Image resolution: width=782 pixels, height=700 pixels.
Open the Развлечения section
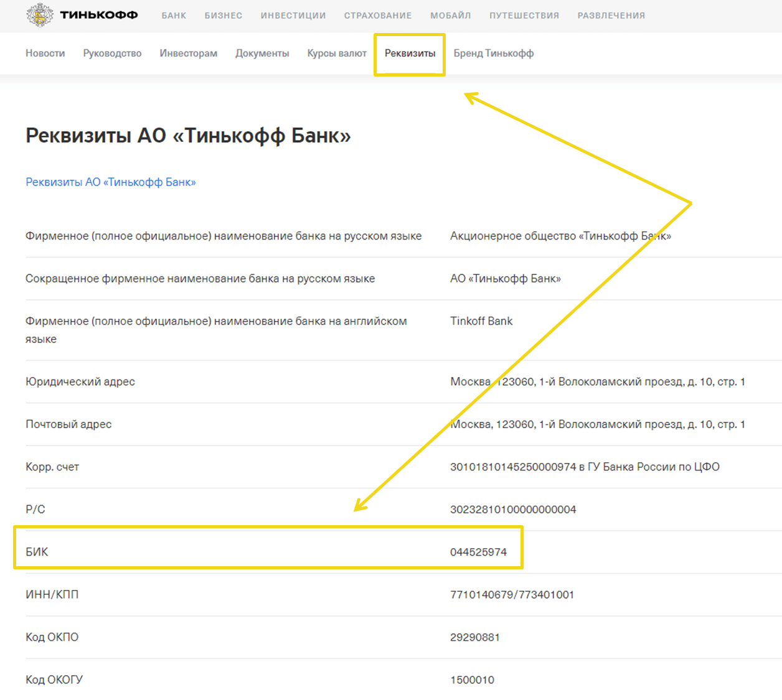tap(611, 16)
